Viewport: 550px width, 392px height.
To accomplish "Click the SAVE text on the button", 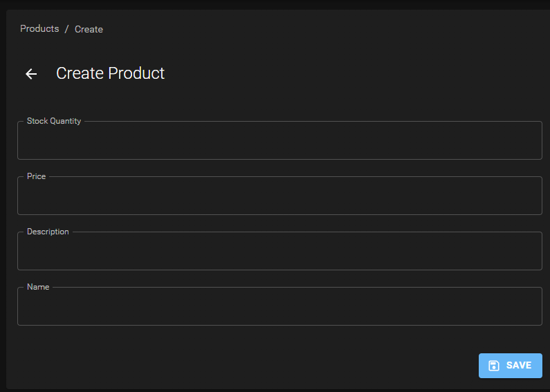I will 519,366.
